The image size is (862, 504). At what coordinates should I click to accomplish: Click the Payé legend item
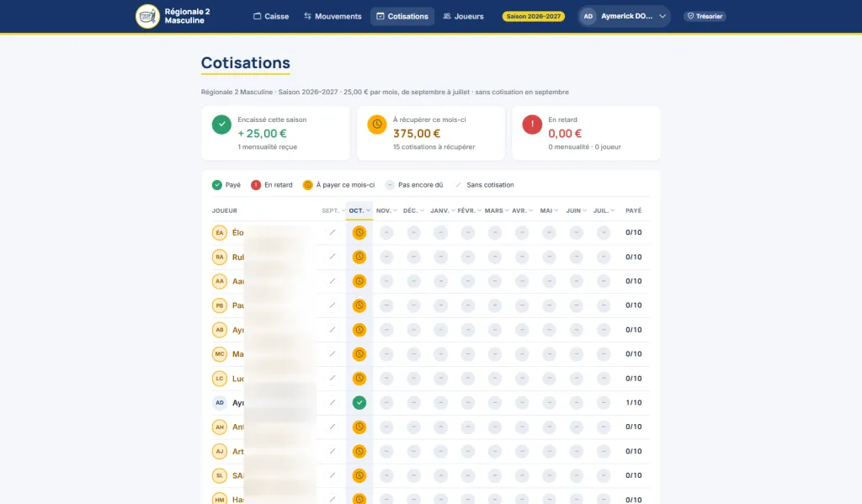(226, 184)
